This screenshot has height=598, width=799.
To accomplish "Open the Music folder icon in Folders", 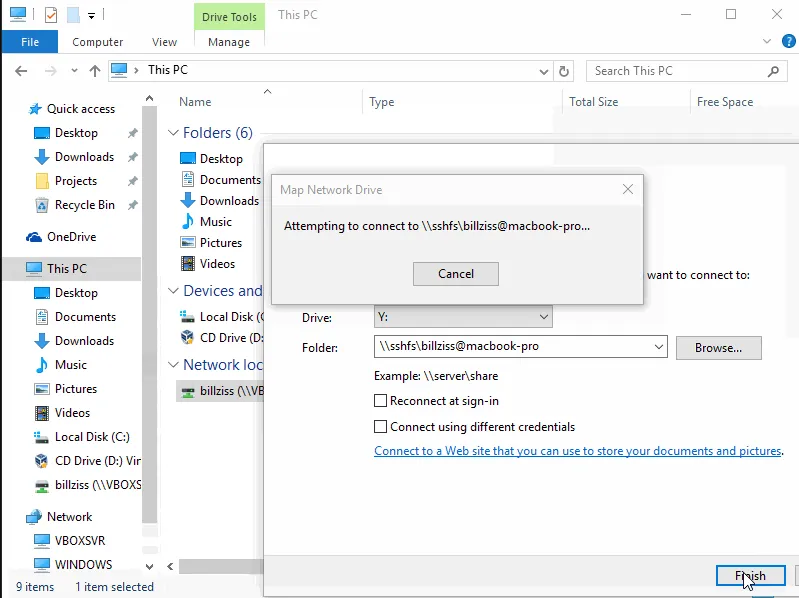I will click(x=188, y=222).
